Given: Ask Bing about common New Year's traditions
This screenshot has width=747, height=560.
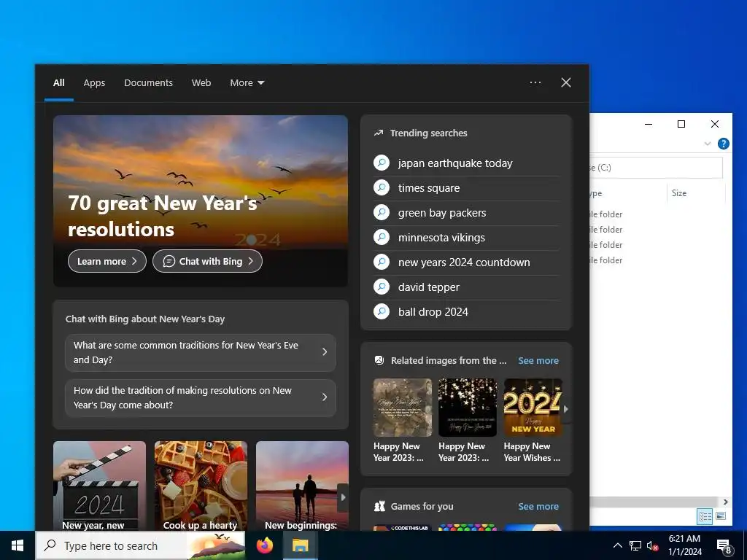Looking at the screenshot, I should [201, 352].
